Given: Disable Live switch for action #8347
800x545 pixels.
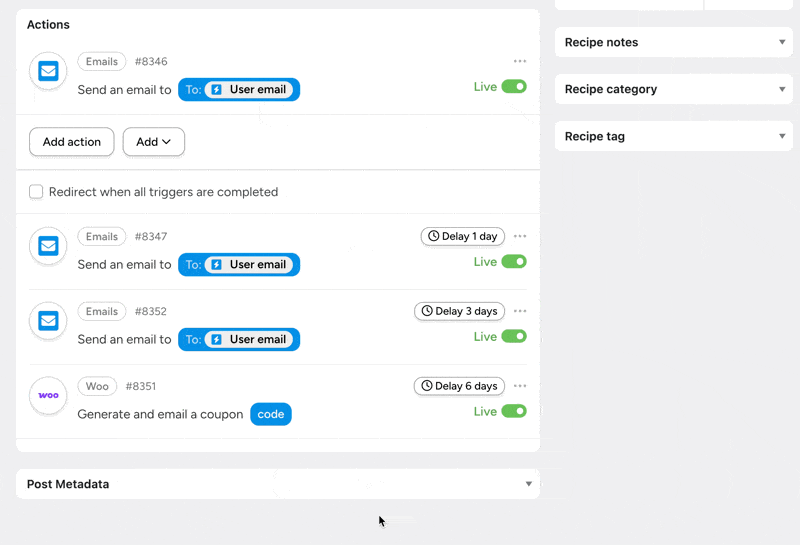Looking at the screenshot, I should tap(514, 262).
